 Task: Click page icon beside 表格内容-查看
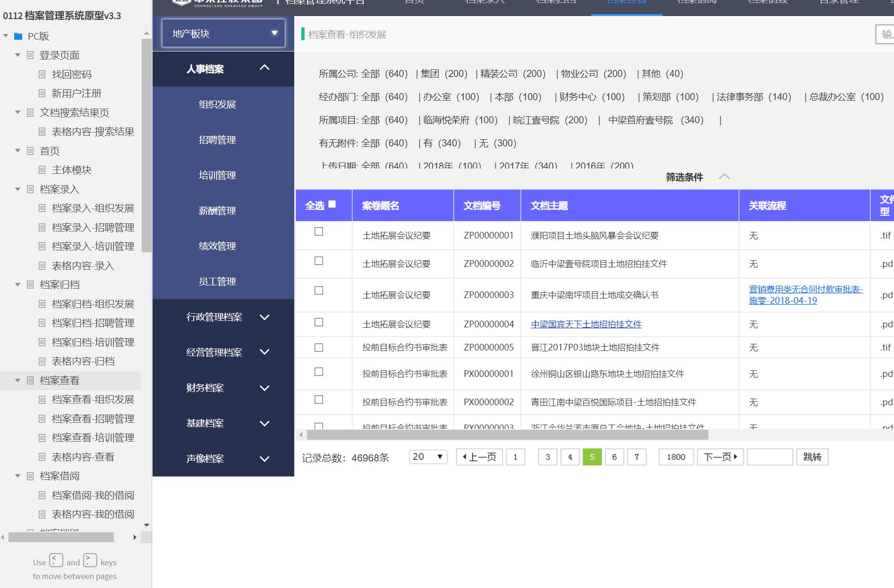[x=42, y=457]
